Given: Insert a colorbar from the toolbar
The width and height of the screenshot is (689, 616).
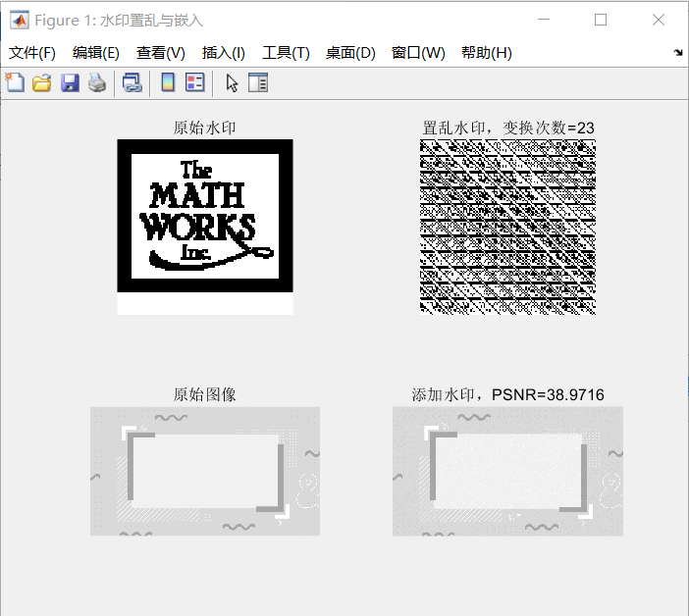Looking at the screenshot, I should (168, 82).
